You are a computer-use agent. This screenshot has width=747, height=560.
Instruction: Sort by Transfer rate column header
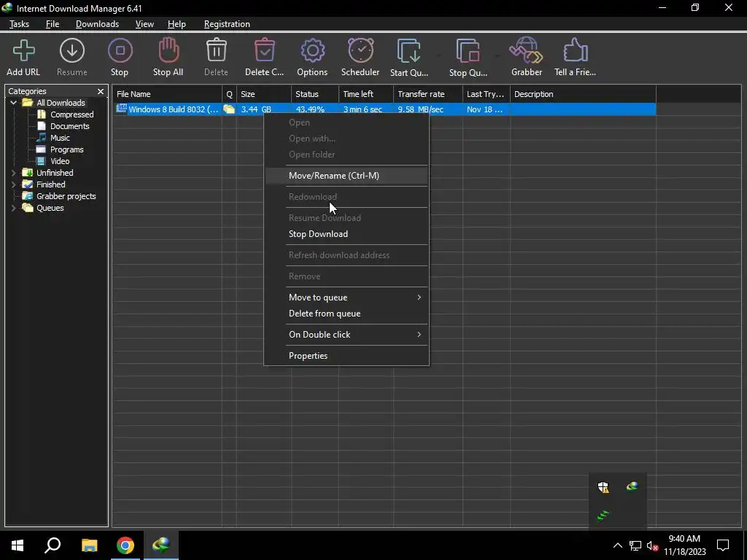pos(428,94)
